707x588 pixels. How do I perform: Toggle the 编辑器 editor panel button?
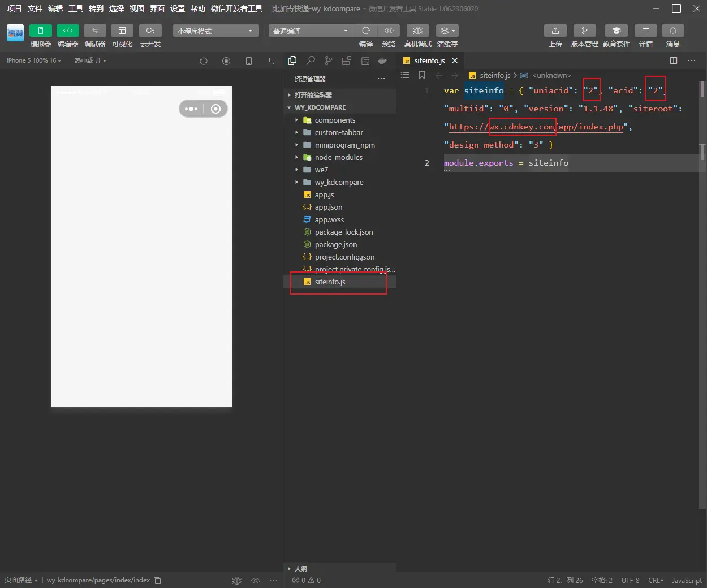[68, 31]
